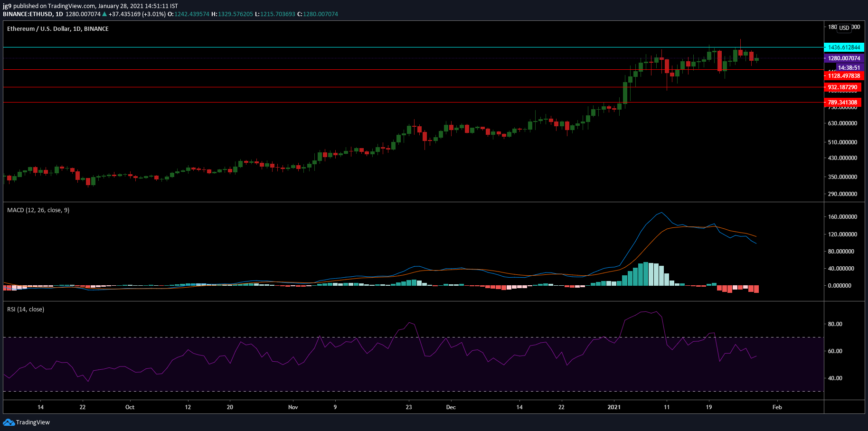Open the TradingView text link
Image resolution: width=868 pixels, height=431 pixels.
click(33, 422)
